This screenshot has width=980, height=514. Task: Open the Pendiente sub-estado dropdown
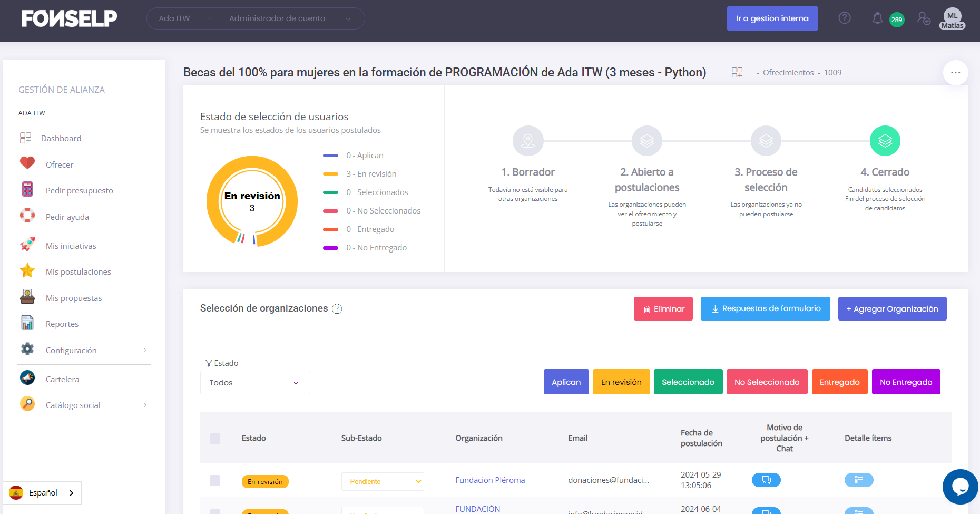(x=383, y=481)
